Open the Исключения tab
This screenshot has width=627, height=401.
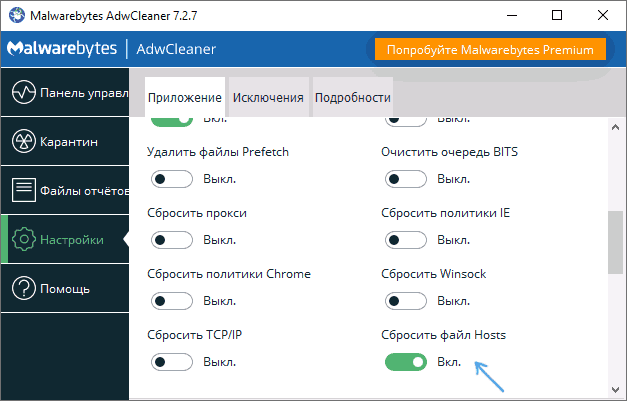pyautogui.click(x=268, y=97)
